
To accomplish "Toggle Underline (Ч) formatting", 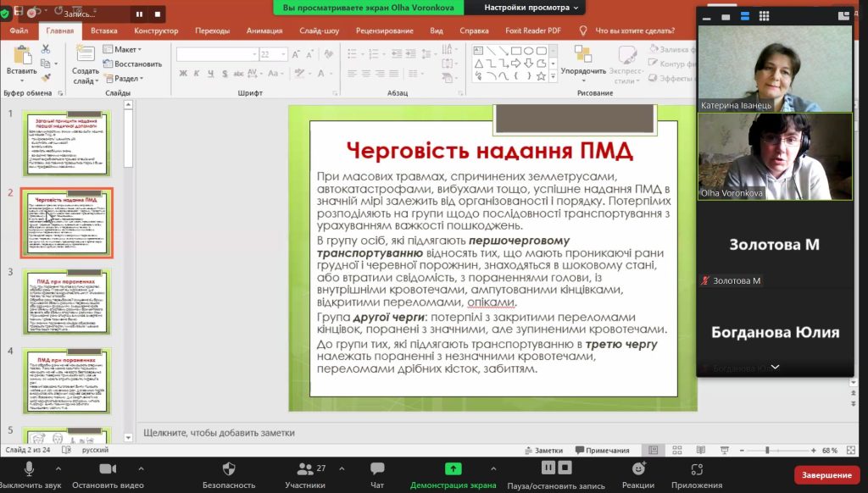I will tap(210, 73).
